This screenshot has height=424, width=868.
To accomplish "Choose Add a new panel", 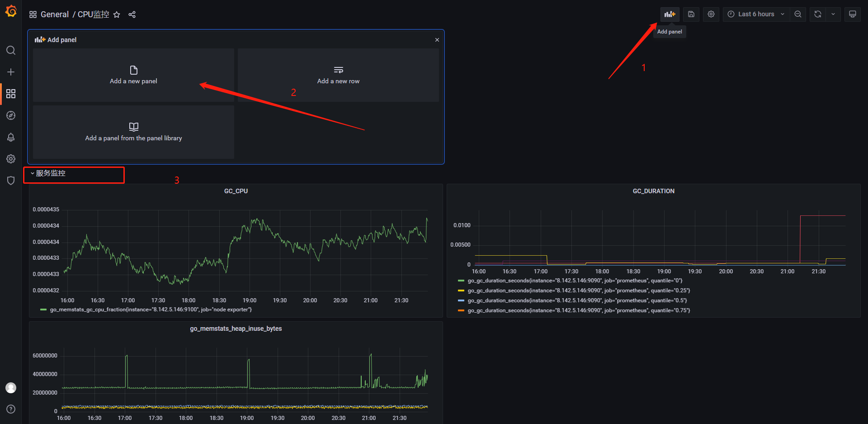I will [x=133, y=75].
